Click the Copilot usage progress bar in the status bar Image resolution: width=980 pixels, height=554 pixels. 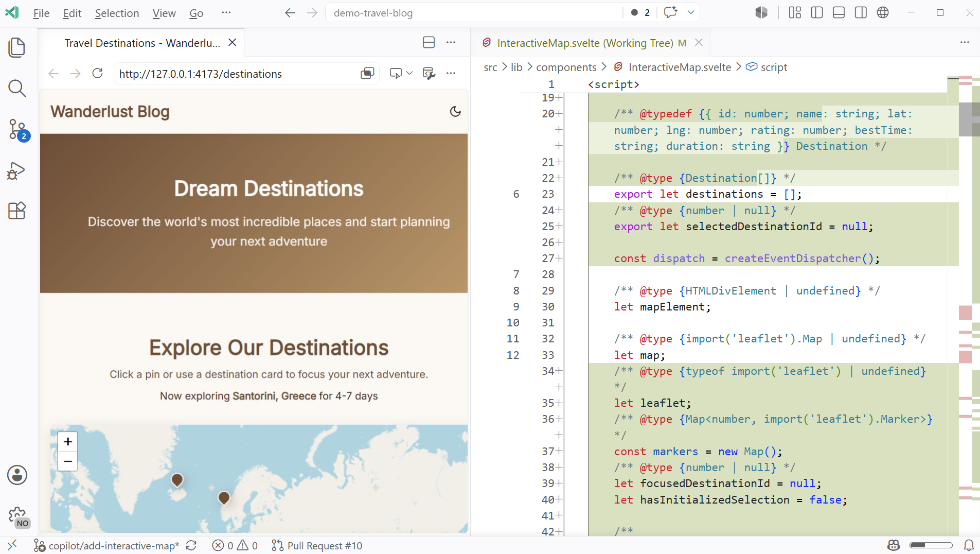tap(931, 546)
